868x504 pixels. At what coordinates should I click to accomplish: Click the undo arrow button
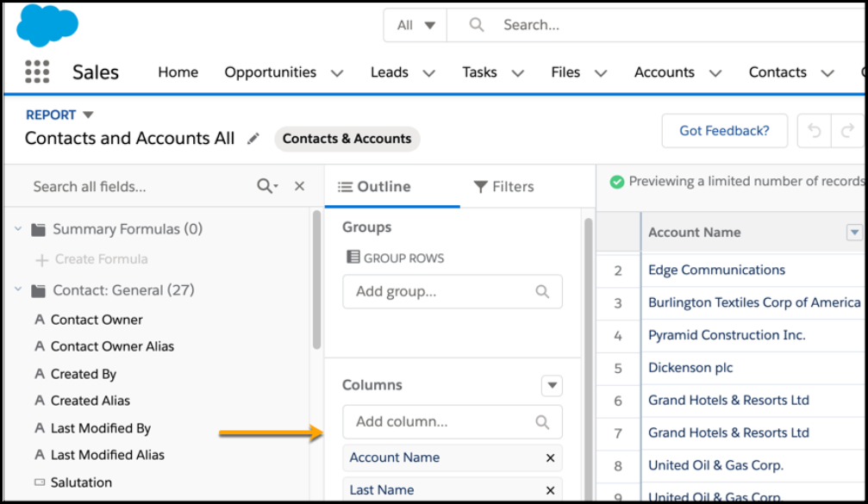click(x=814, y=132)
